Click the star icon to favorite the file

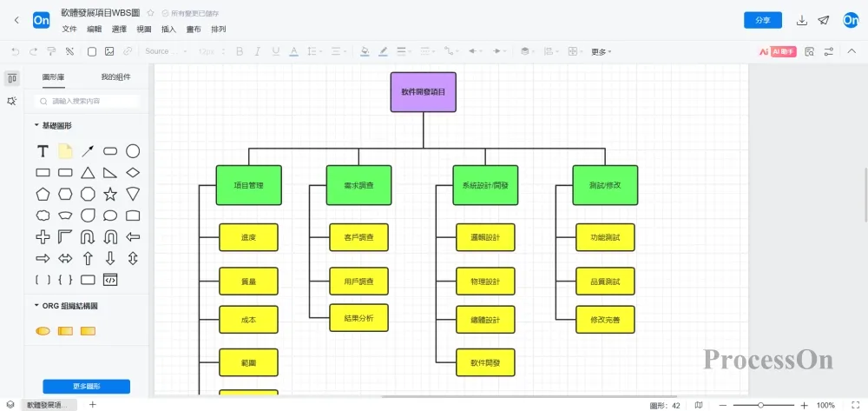tap(151, 14)
